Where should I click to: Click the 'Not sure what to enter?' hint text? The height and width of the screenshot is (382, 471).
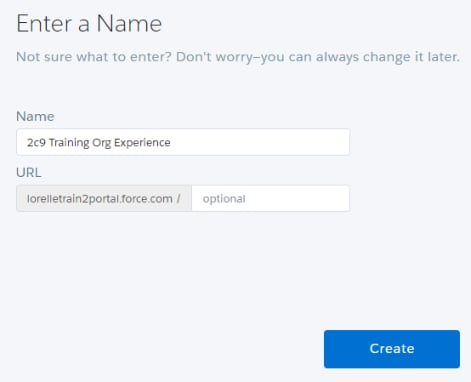[x=238, y=57]
